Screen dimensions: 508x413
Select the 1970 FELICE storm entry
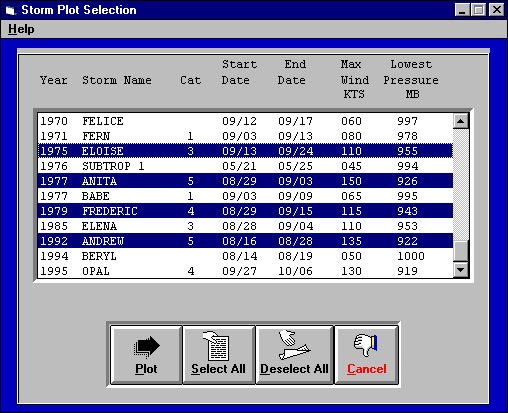[x=245, y=121]
